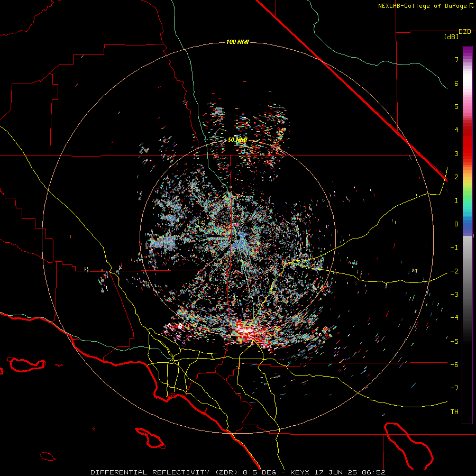Click the color scale value 5
The width and height of the screenshot is (476, 476).
(x=456, y=106)
